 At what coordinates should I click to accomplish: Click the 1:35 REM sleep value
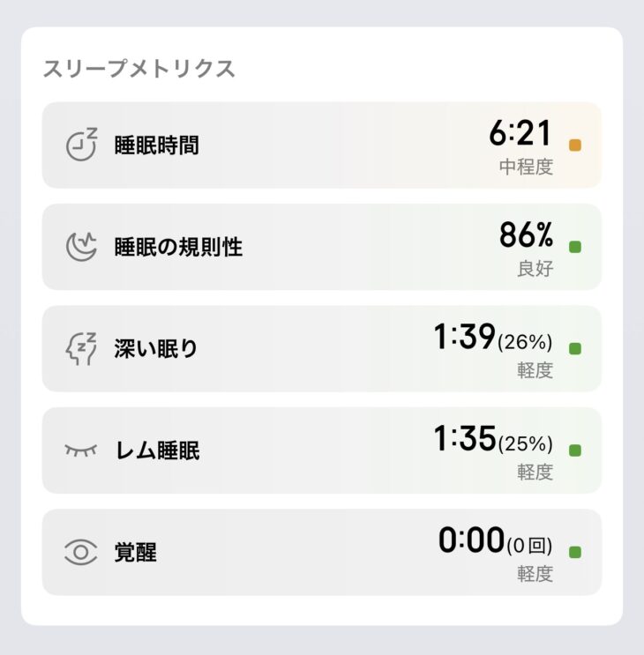(464, 439)
